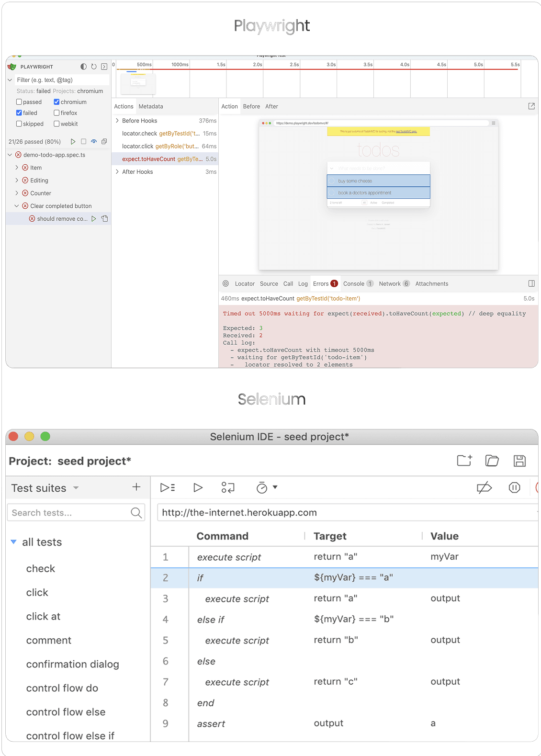
Task: Disable breakpoints in Selenium toolbar
Action: click(x=485, y=487)
